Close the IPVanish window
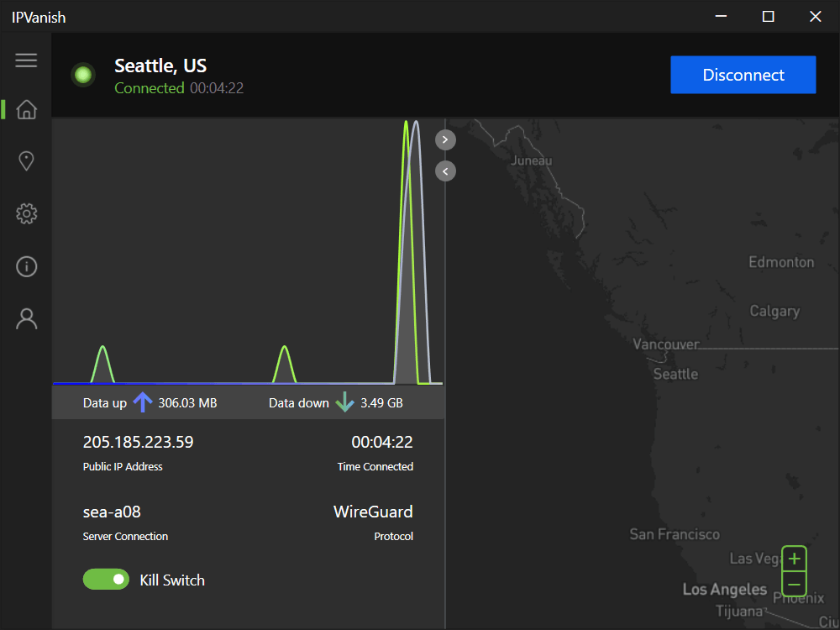 pyautogui.click(x=816, y=17)
